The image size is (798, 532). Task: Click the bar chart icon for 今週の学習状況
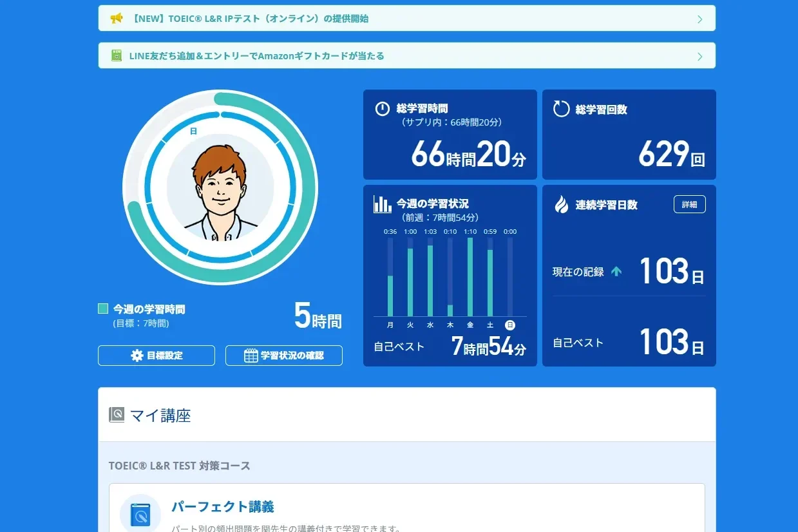383,204
